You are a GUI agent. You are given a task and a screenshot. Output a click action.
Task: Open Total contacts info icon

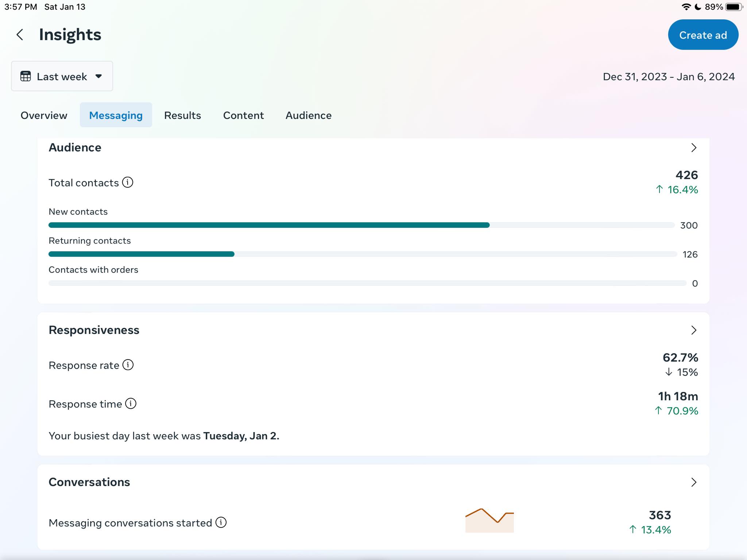point(128,182)
